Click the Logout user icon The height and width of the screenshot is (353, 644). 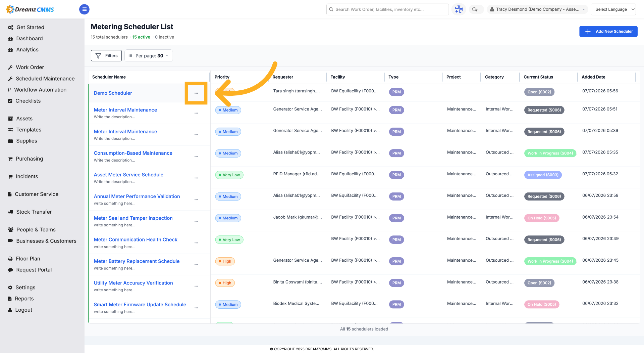pyautogui.click(x=10, y=310)
